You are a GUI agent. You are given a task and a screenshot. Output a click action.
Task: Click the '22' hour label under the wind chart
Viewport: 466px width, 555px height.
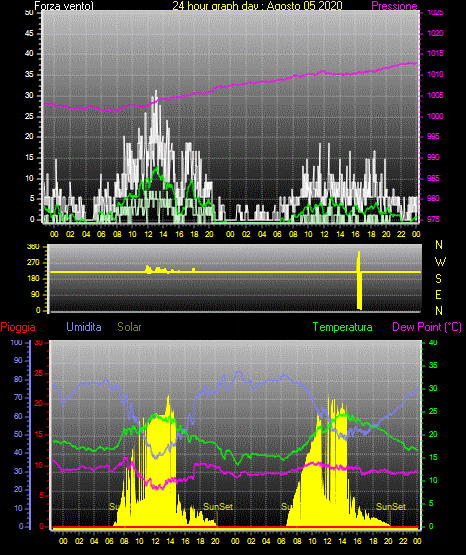[401, 234]
